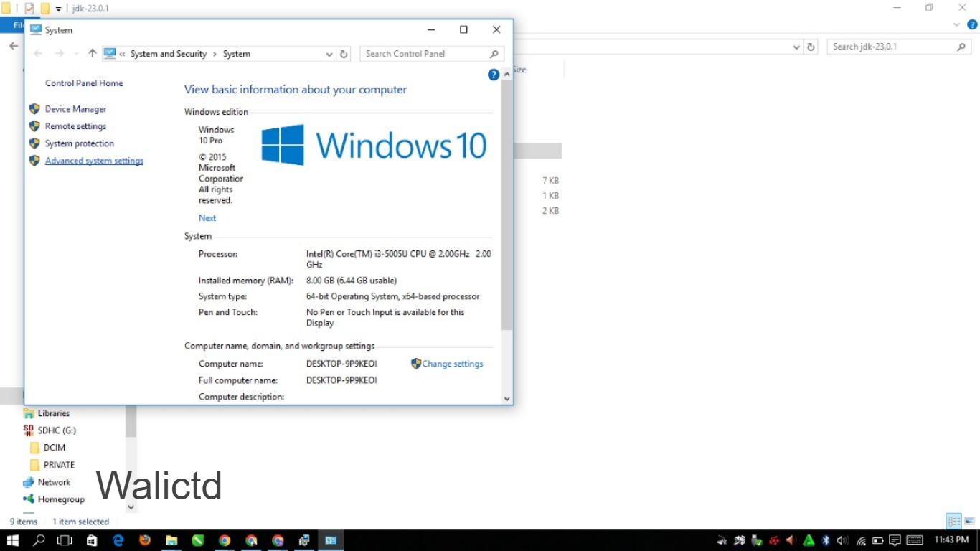Select Libraries in Explorer navigation pane
980x551 pixels.
point(54,413)
